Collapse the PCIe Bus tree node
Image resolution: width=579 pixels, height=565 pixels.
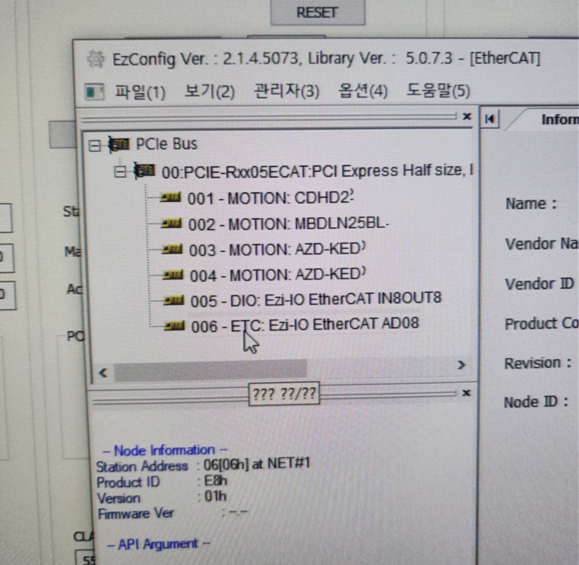[x=95, y=145]
